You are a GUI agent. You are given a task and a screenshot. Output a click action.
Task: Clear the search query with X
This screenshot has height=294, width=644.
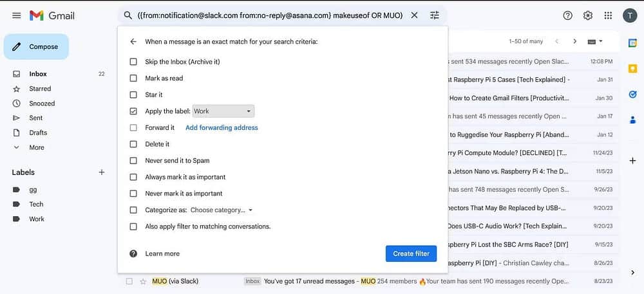[414, 15]
